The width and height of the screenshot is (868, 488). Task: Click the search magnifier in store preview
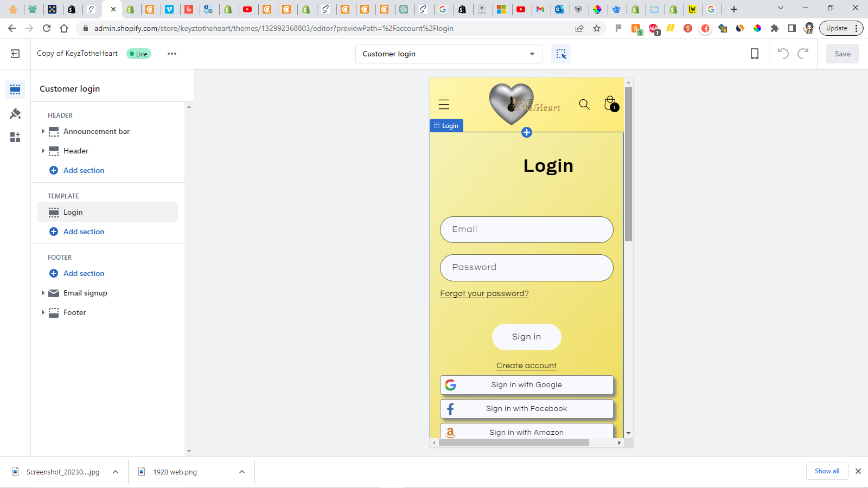(584, 104)
